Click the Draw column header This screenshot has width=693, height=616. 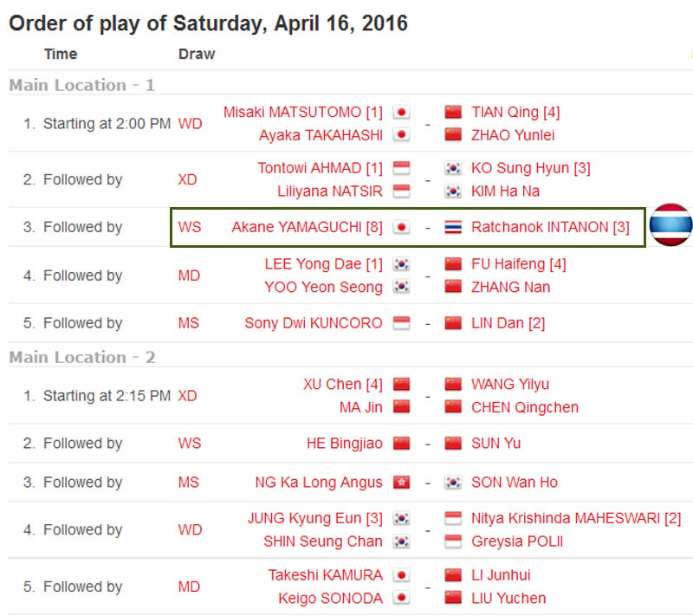pyautogui.click(x=197, y=54)
